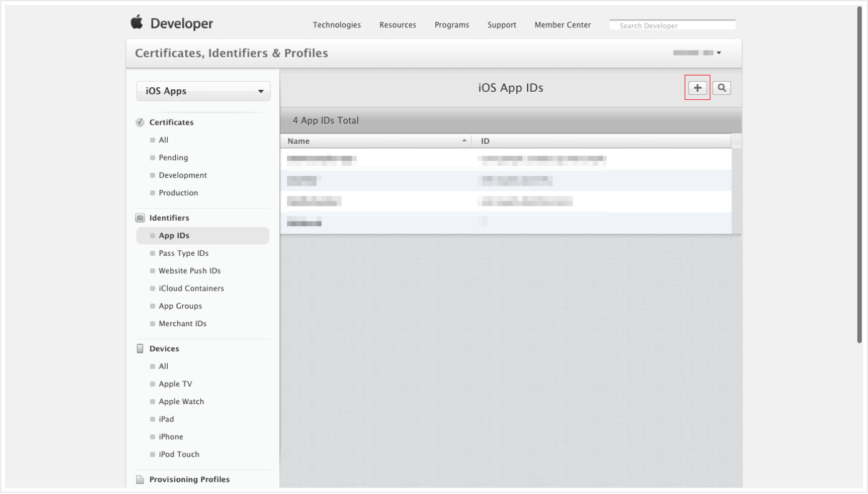Open the Technologies menu
The image size is (868, 494).
pyautogui.click(x=337, y=25)
